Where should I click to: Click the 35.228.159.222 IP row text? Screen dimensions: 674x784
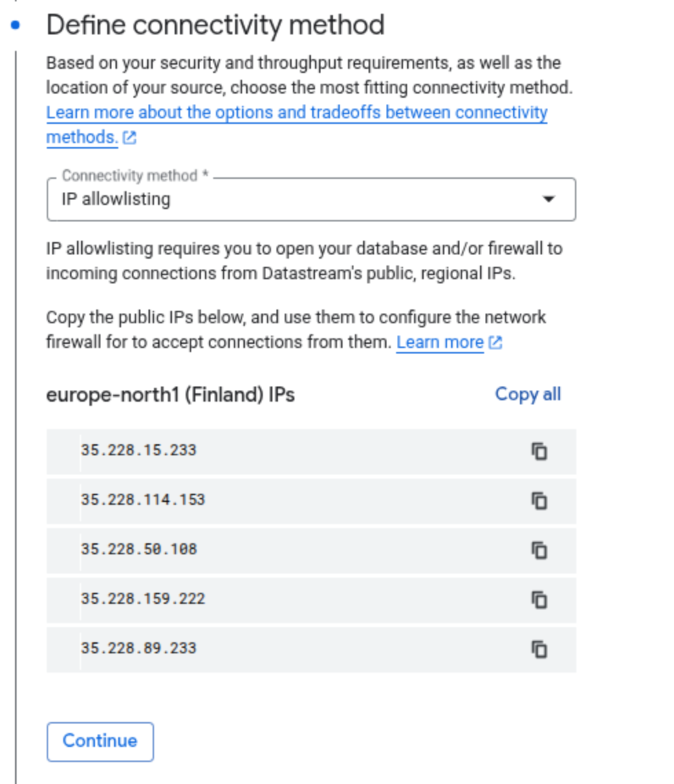(x=143, y=598)
